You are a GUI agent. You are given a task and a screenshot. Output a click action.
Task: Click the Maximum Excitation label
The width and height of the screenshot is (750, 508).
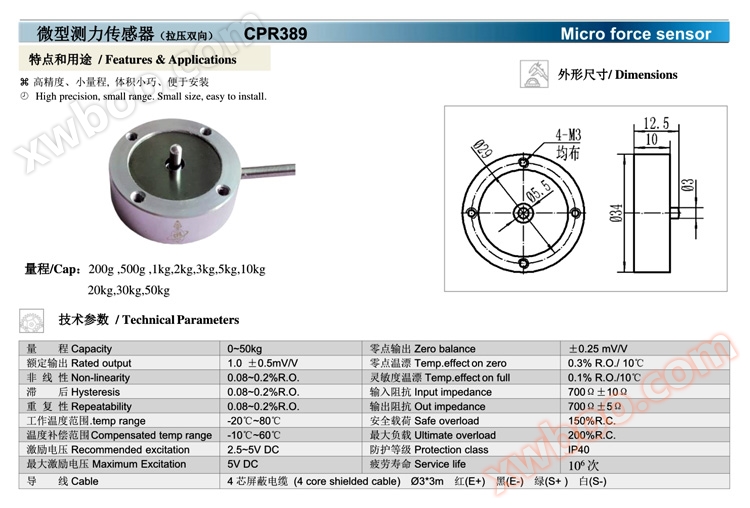[x=106, y=464]
